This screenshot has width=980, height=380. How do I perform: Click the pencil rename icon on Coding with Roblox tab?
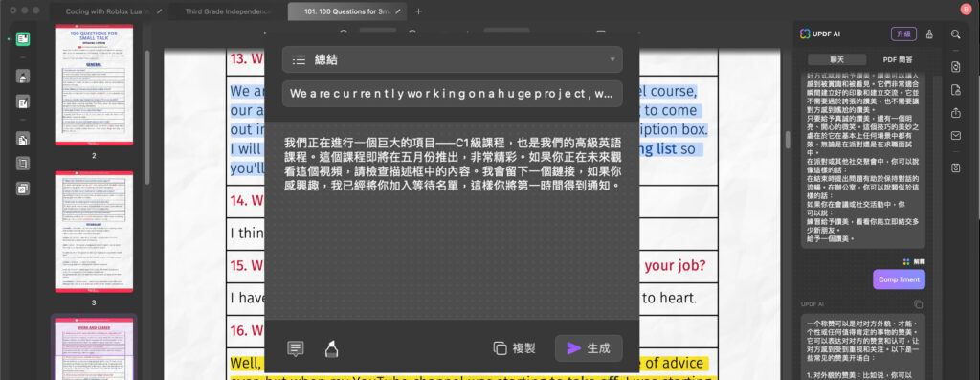coord(160,11)
